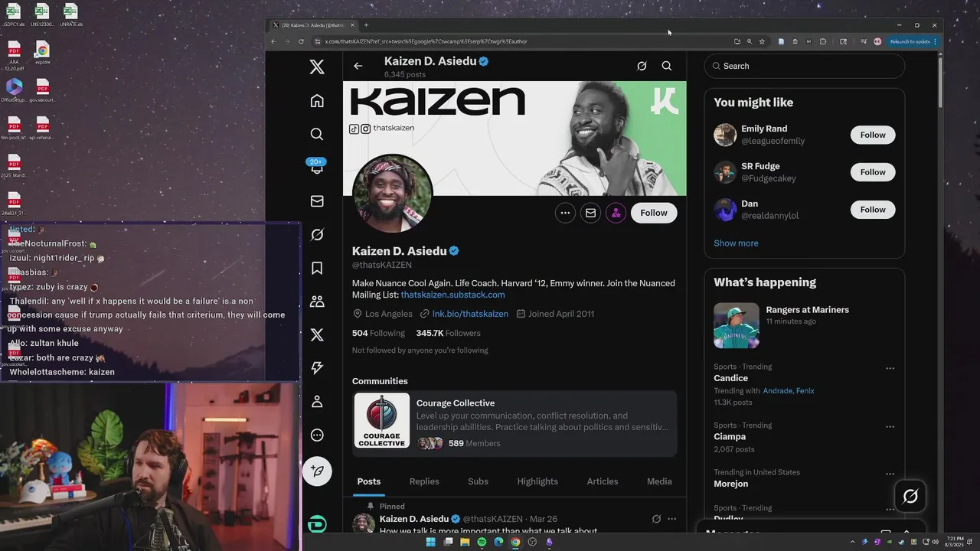Viewport: 980px width, 551px height.
Task: Open Notifications bell with 20+ badge
Action: click(317, 167)
